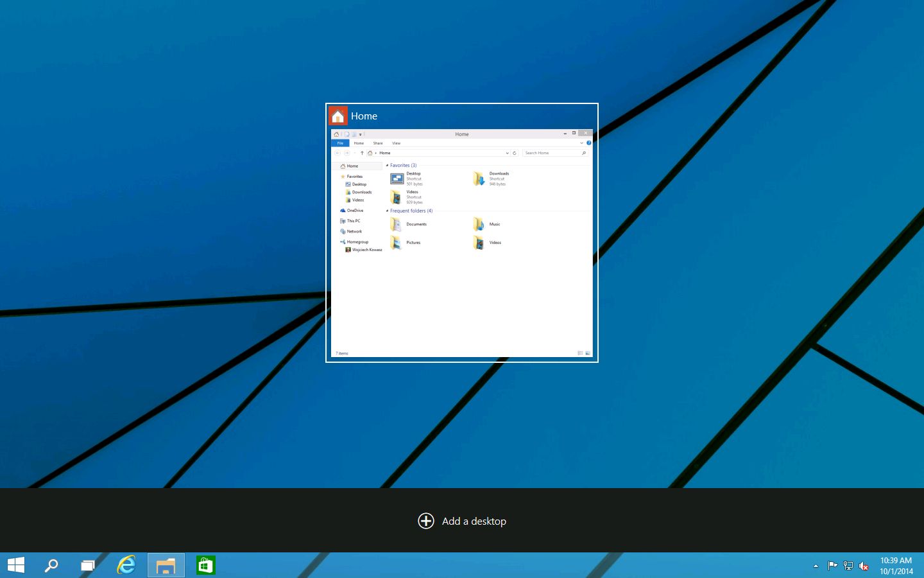Open the Windows Start menu
This screenshot has height=578, width=924.
16,565
